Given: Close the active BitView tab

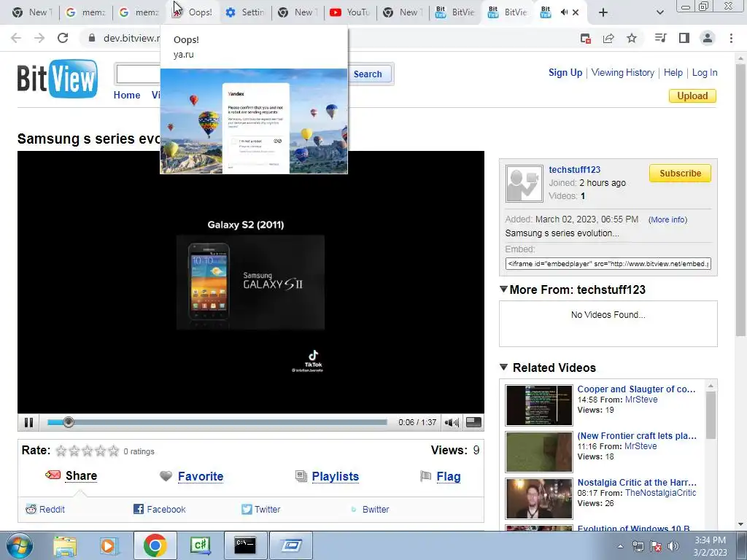Looking at the screenshot, I should coord(576,12).
